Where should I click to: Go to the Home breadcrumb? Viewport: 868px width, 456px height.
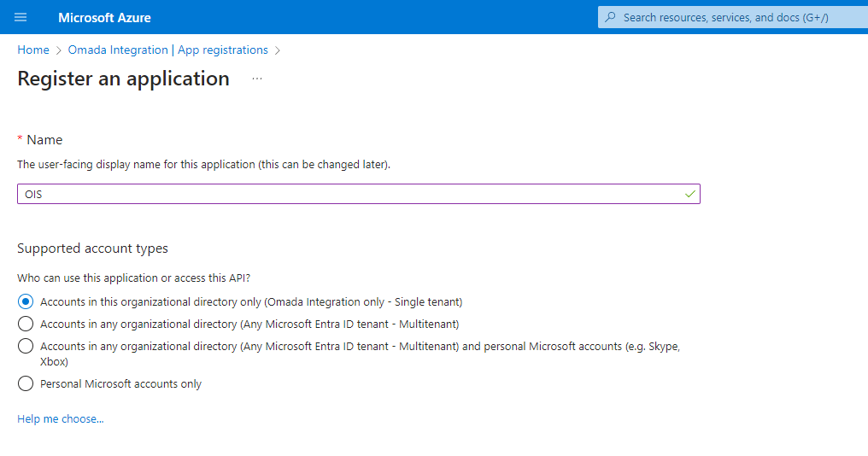click(33, 50)
